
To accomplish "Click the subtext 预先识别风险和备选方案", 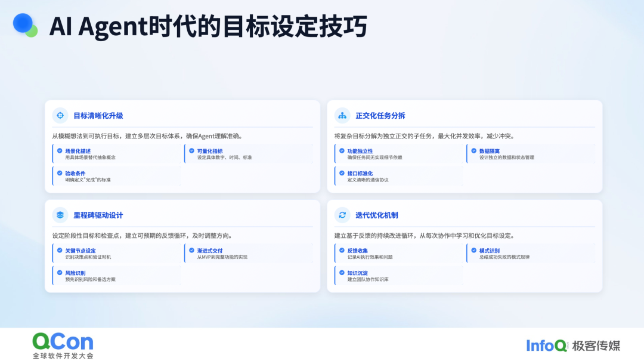I will (x=91, y=279).
